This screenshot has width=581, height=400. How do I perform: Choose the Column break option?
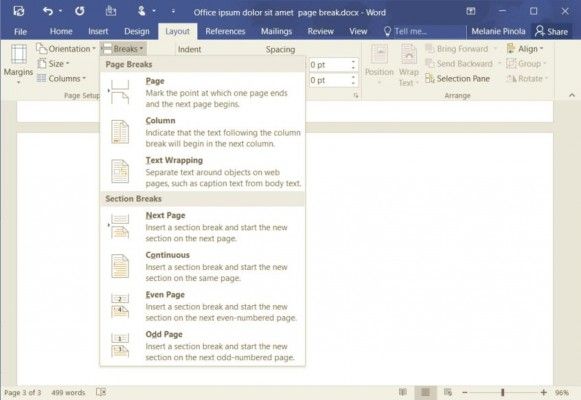[x=202, y=132]
